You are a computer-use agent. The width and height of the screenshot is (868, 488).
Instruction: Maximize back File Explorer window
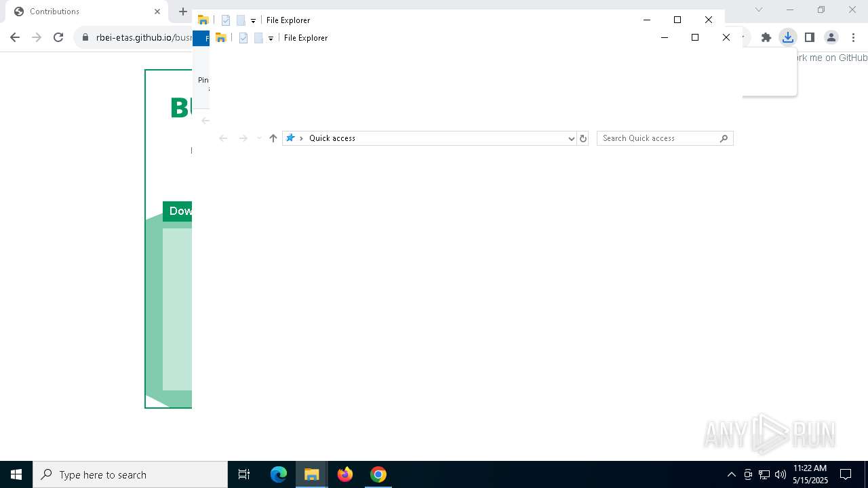tap(677, 20)
